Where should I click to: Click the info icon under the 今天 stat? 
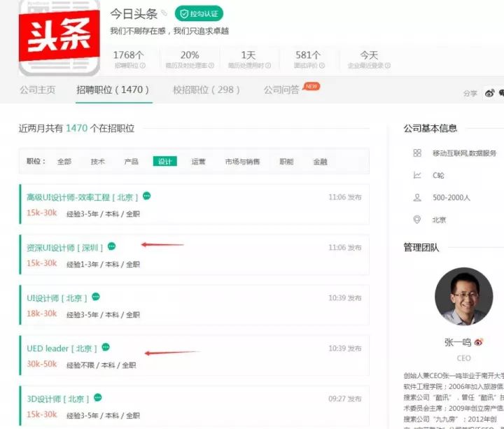388,66
